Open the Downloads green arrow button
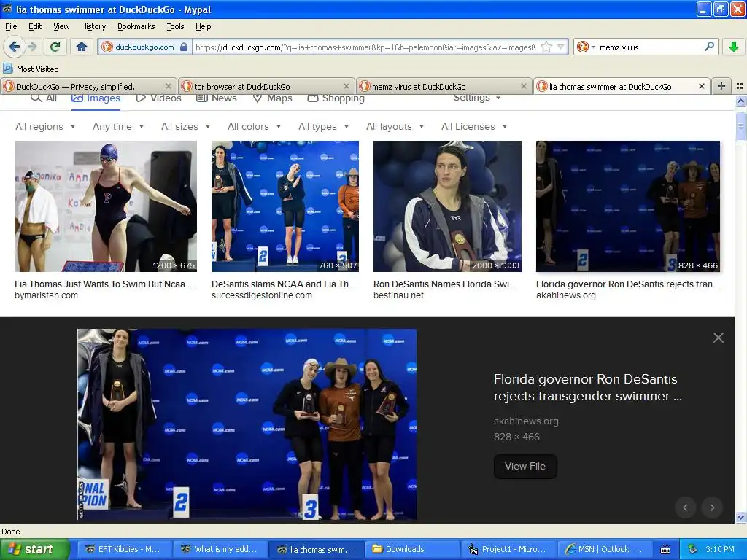 [x=734, y=47]
